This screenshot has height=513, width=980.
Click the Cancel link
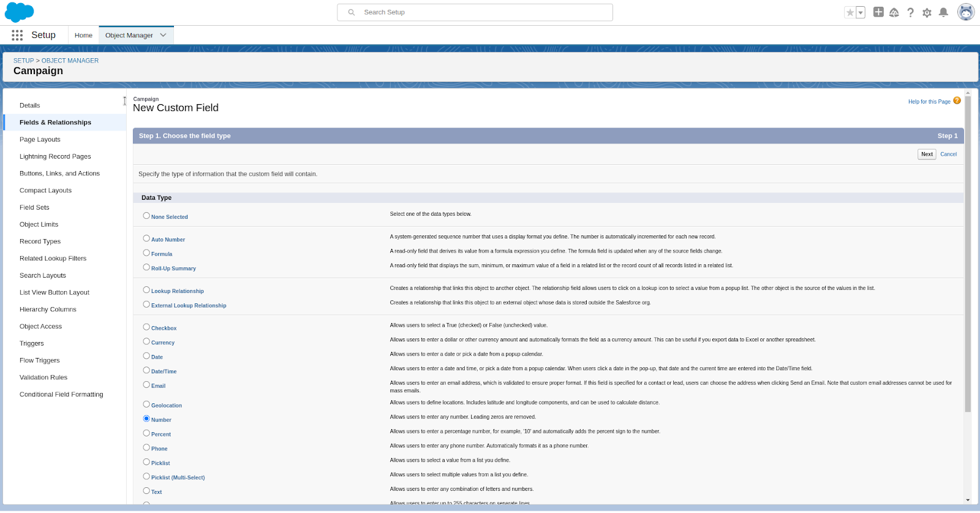pyautogui.click(x=948, y=154)
